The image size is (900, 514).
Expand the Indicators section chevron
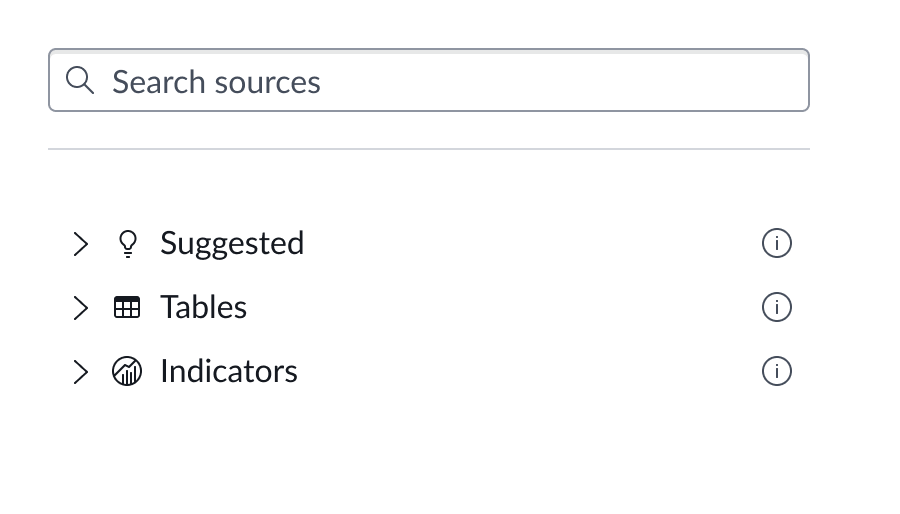[x=81, y=372]
